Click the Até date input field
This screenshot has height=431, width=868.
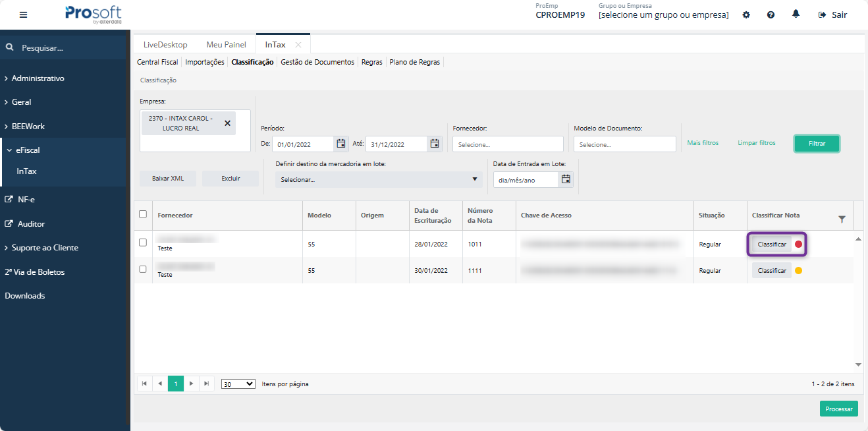397,144
